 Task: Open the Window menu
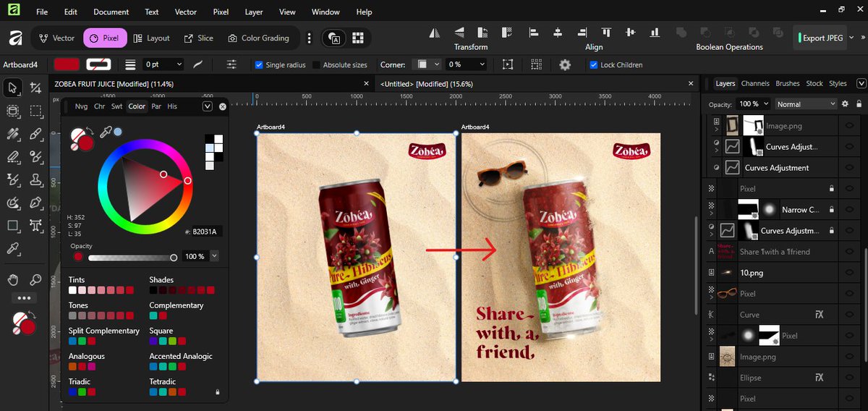325,12
